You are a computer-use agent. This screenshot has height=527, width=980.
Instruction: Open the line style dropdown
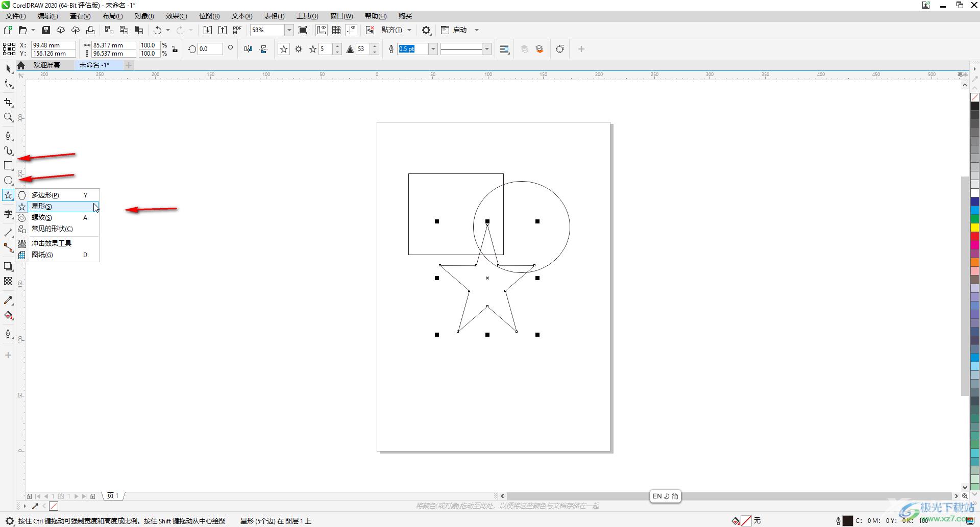click(x=487, y=49)
